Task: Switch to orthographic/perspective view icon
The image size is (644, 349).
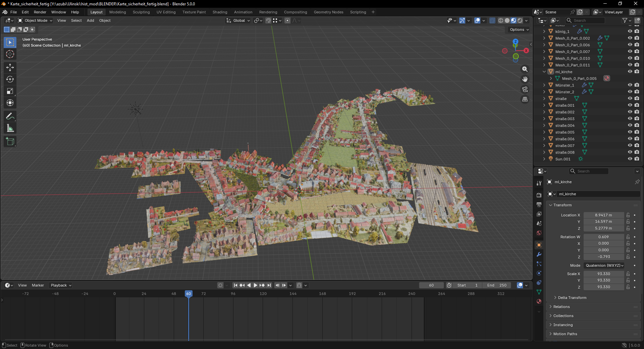Action: point(525,100)
